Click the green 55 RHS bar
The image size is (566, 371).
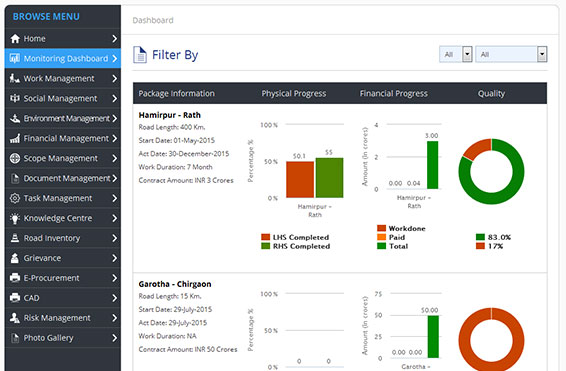tap(330, 178)
